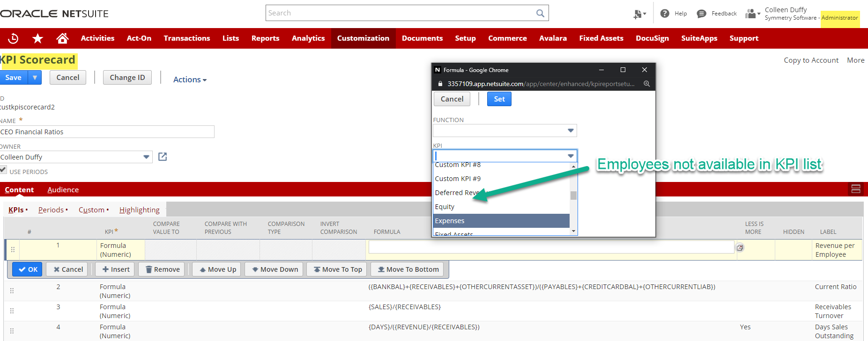
Task: Toggle the Use Periods checkbox
Action: click(3, 170)
